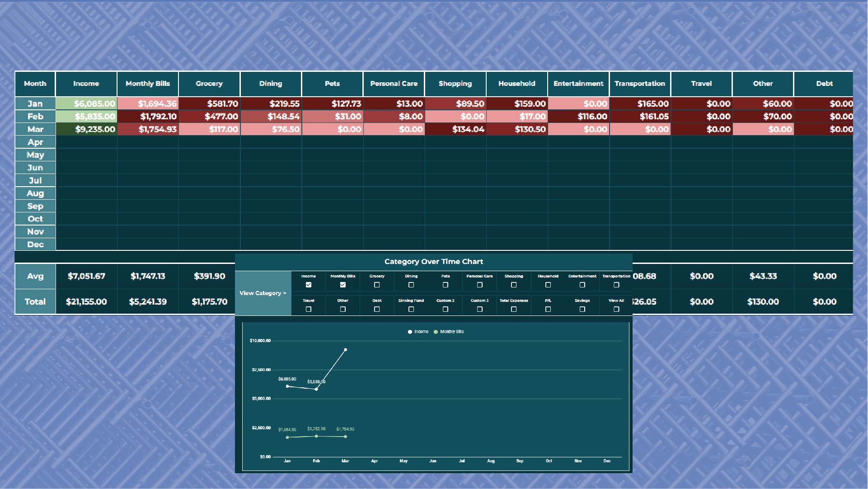Click the Income legend marker above the chart
868x489 pixels.
(x=409, y=331)
